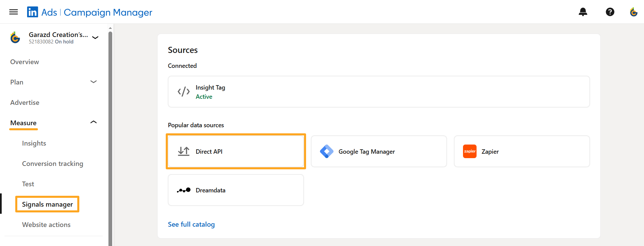Open Website actions in sidebar
This screenshot has height=246, width=644.
[x=46, y=225]
